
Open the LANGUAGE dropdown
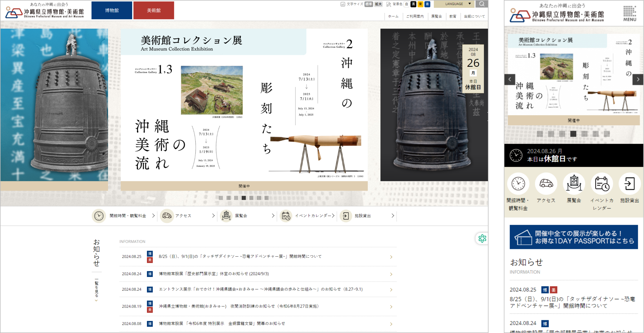tap(454, 4)
